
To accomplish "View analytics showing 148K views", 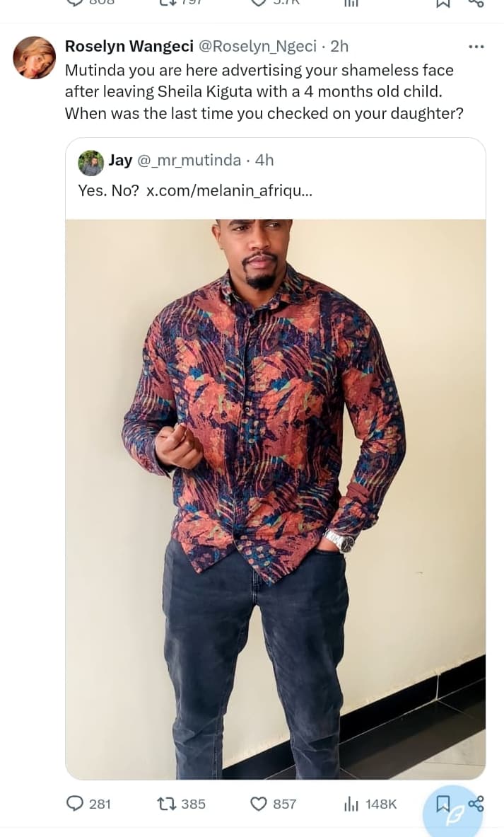I will click(370, 803).
